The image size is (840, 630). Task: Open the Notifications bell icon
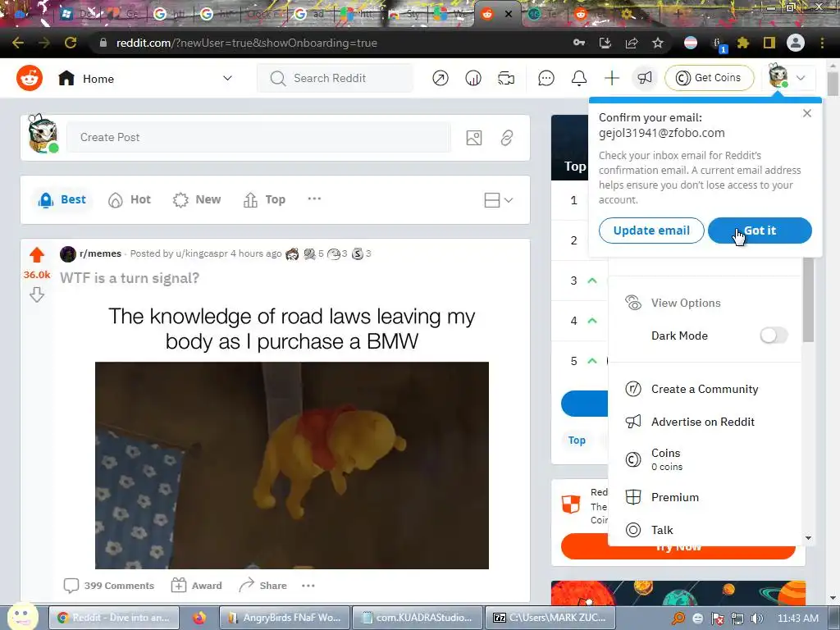point(579,78)
